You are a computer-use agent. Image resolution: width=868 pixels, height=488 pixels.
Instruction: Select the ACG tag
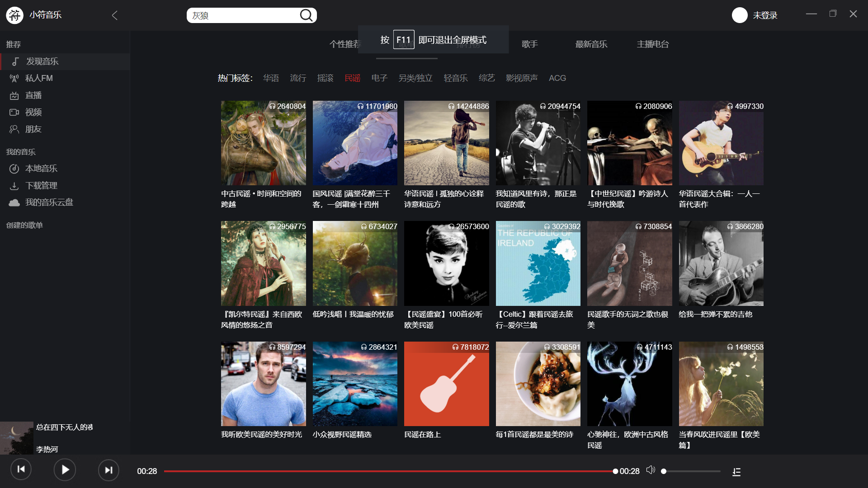click(x=557, y=78)
